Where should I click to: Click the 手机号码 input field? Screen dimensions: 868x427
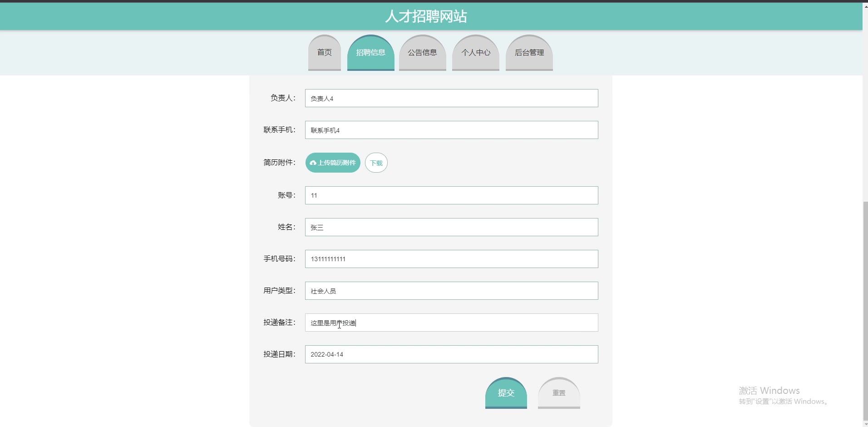(x=452, y=259)
